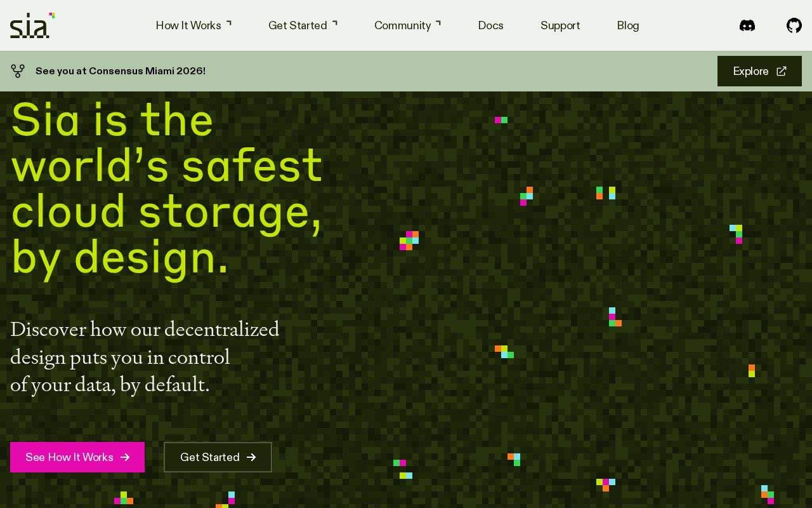Open the Docs nav item
The image size is (812, 508).
491,25
